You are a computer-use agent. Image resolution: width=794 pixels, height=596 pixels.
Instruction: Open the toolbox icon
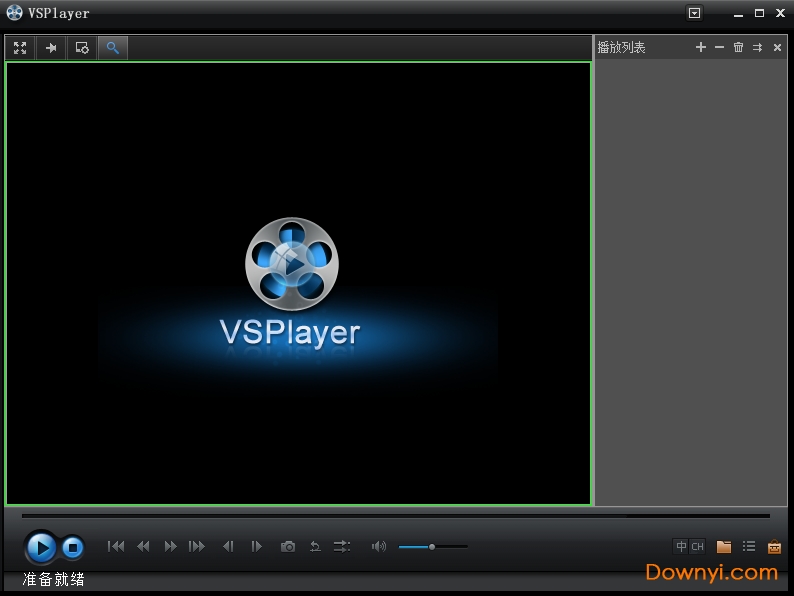pyautogui.click(x=774, y=547)
